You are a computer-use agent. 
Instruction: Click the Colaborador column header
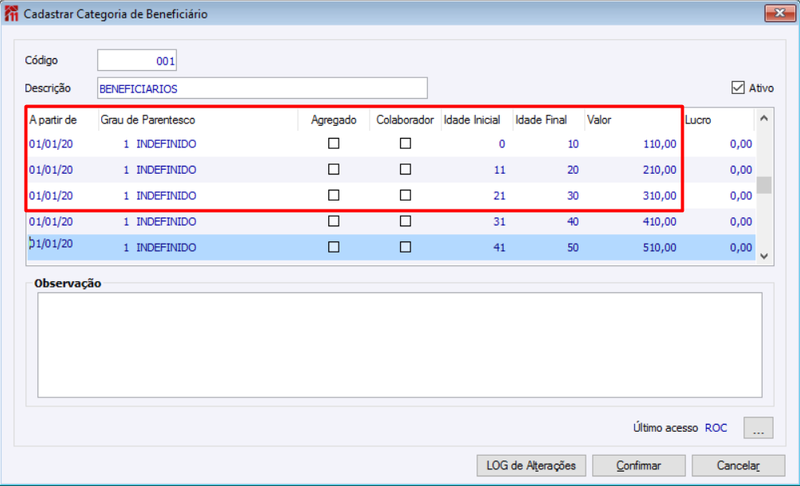[x=405, y=120]
